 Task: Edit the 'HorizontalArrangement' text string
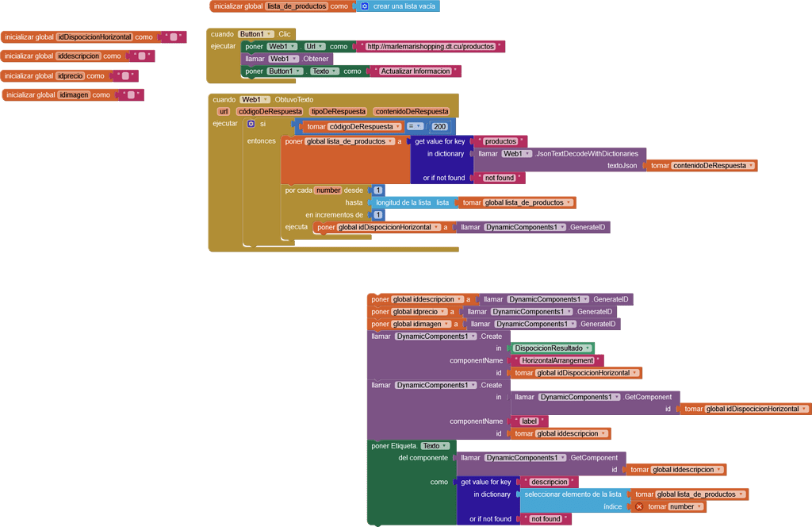[557, 360]
